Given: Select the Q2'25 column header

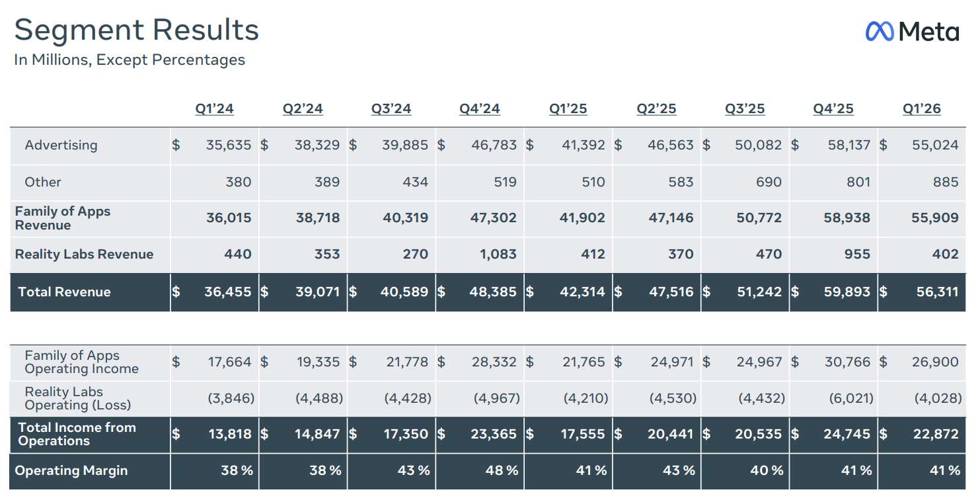Looking at the screenshot, I should (656, 108).
